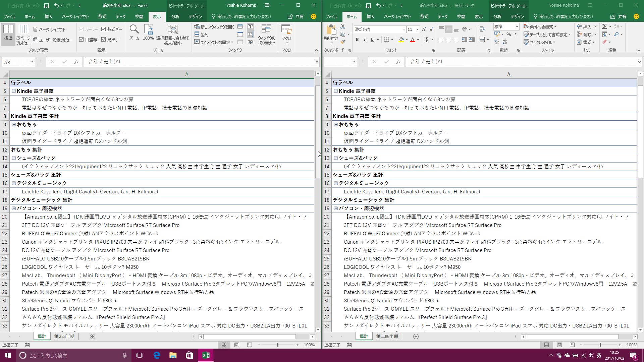Uncheck the 数式バー checkbox

click(x=104, y=29)
